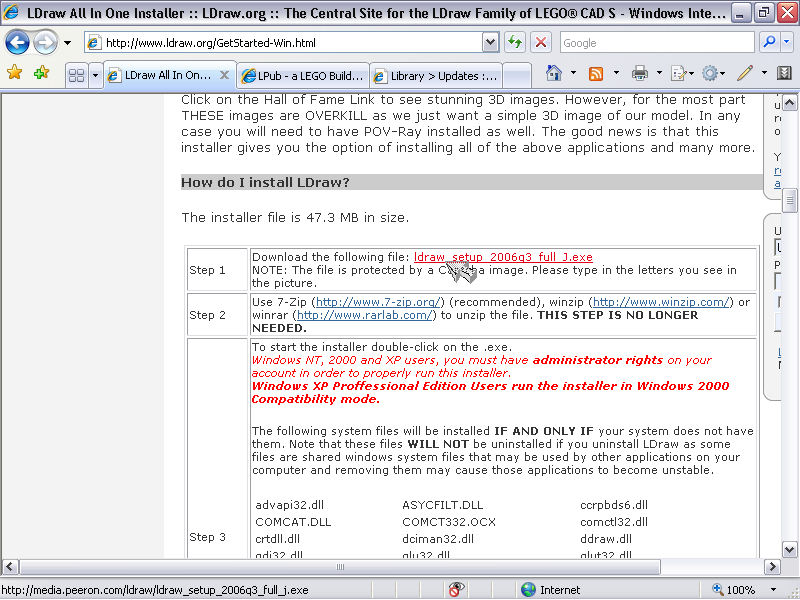Open the zoom level dropdown arrow
This screenshot has width=800, height=600.
pyautogui.click(x=773, y=590)
